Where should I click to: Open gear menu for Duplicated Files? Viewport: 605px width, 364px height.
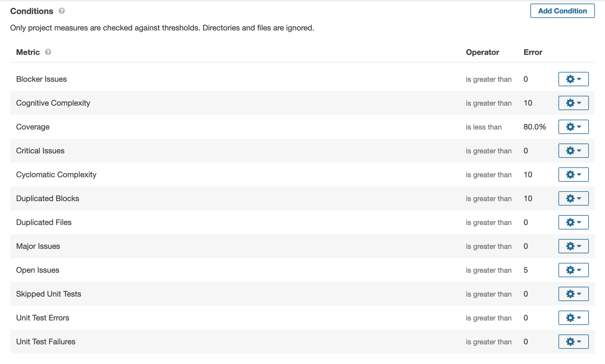click(573, 222)
